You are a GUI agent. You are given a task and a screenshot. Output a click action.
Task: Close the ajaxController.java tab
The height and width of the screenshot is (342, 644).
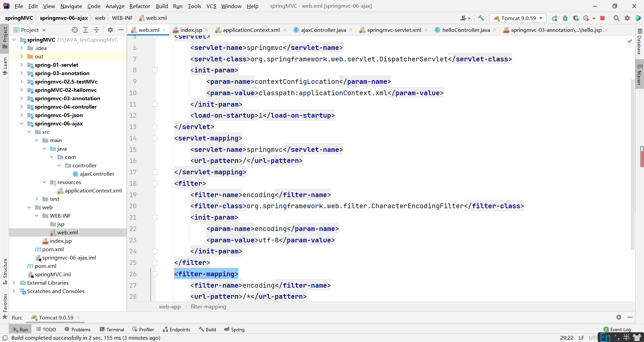[x=351, y=30]
